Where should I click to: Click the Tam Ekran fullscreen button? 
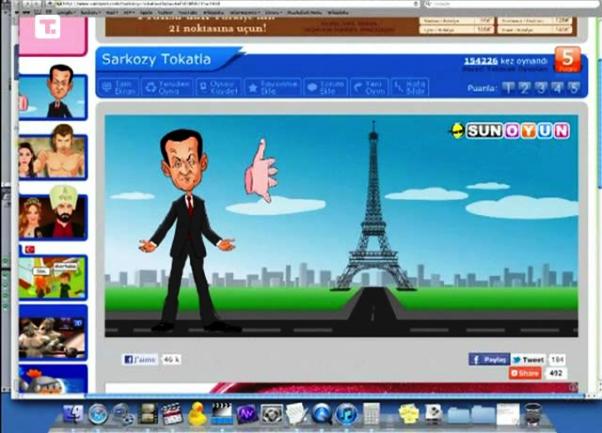point(119,88)
